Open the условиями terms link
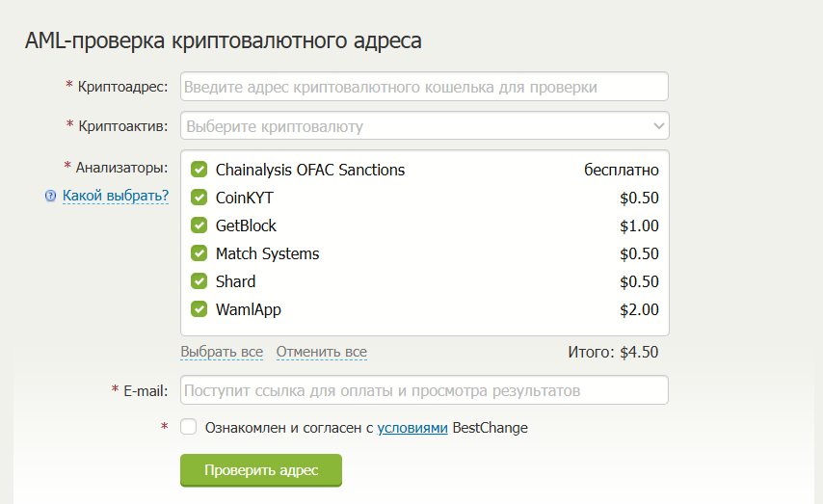 click(412, 427)
